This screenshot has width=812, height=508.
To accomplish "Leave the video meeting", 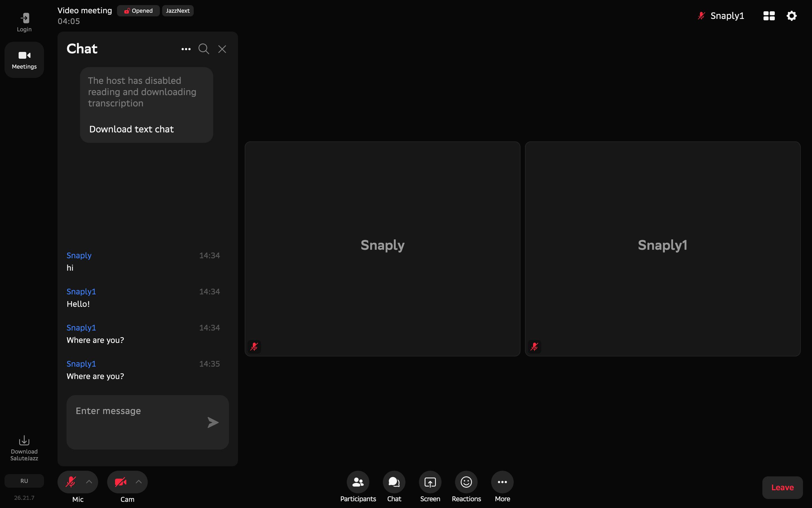I will (x=782, y=487).
